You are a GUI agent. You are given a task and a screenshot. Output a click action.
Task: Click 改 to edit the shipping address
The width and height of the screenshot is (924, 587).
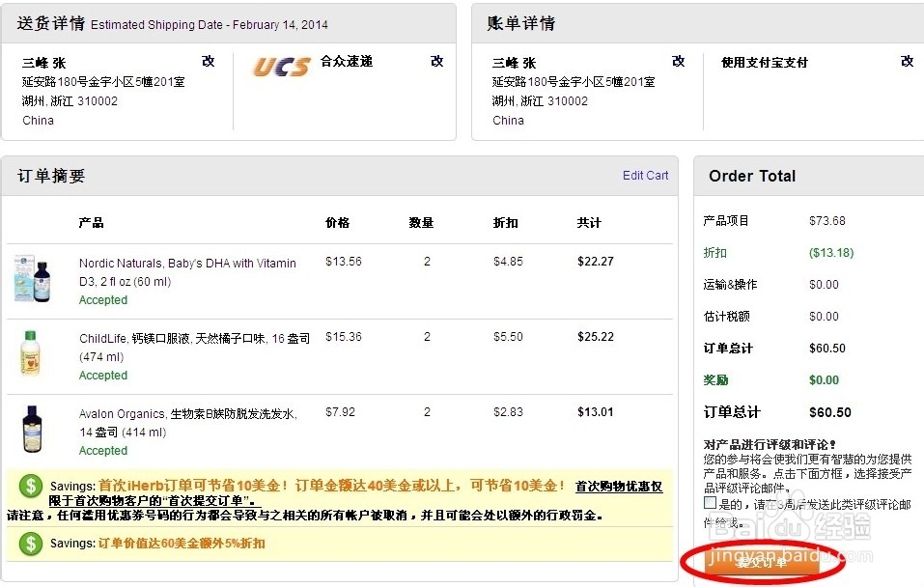(x=209, y=61)
